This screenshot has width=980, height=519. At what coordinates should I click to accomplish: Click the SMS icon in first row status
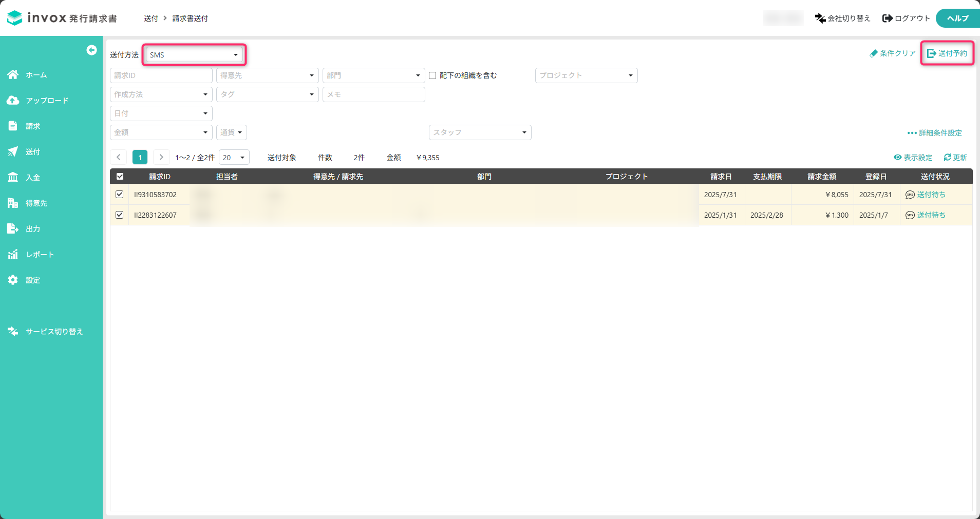[x=910, y=195]
